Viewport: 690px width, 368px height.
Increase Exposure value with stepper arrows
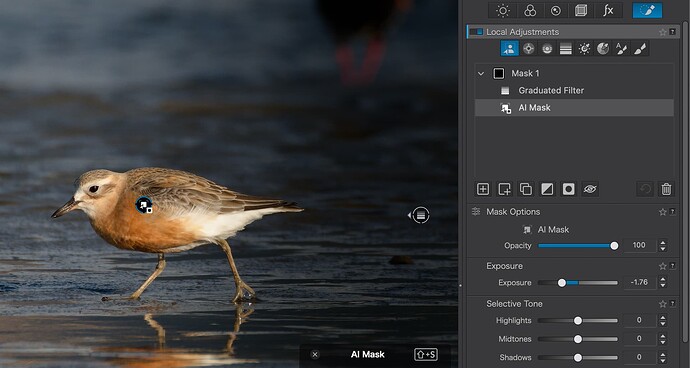pos(663,280)
